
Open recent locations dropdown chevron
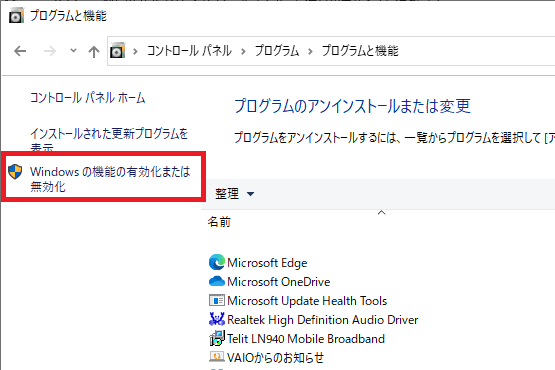pos(73,51)
